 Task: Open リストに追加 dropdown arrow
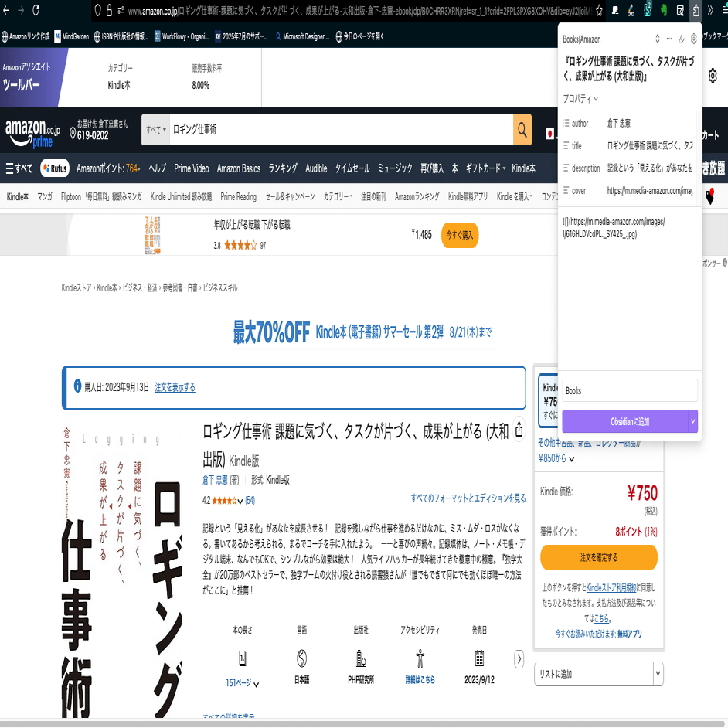point(658,674)
